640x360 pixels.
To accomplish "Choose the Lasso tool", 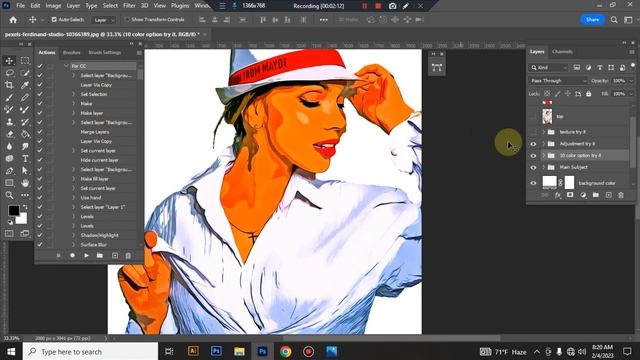I will (9, 73).
